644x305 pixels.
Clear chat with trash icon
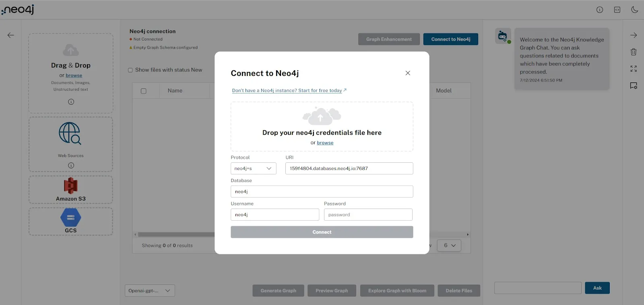tap(634, 52)
